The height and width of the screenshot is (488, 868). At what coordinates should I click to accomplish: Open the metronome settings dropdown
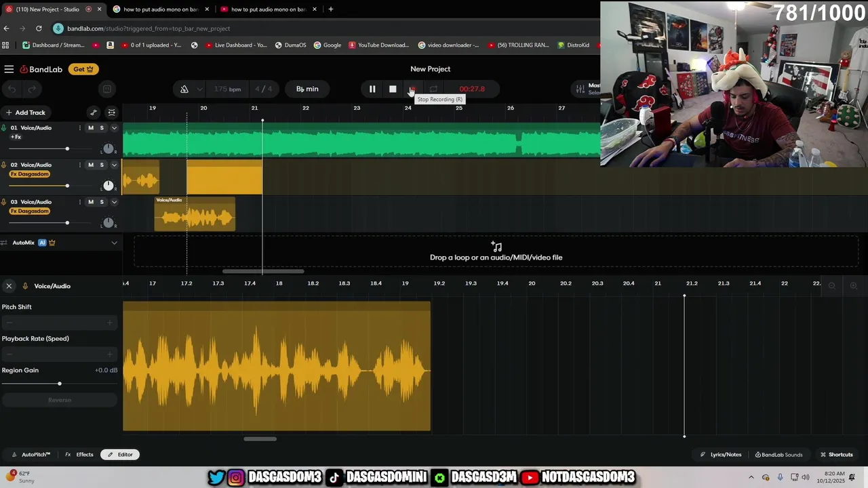pyautogui.click(x=199, y=89)
